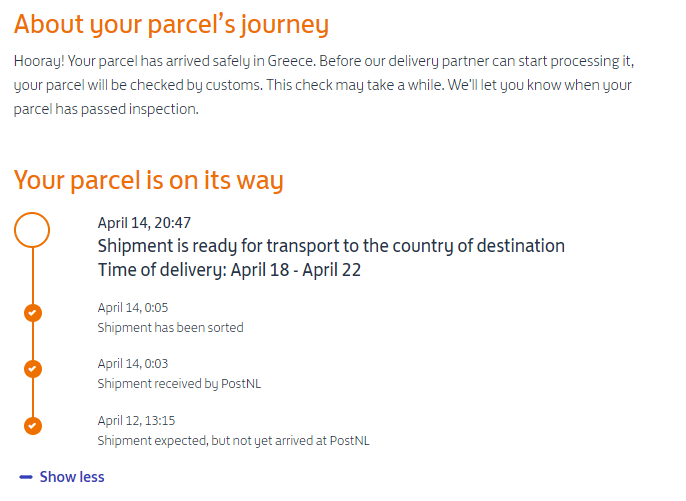
Task: Click the Shipment received by PostNL entry
Action: click(x=179, y=384)
